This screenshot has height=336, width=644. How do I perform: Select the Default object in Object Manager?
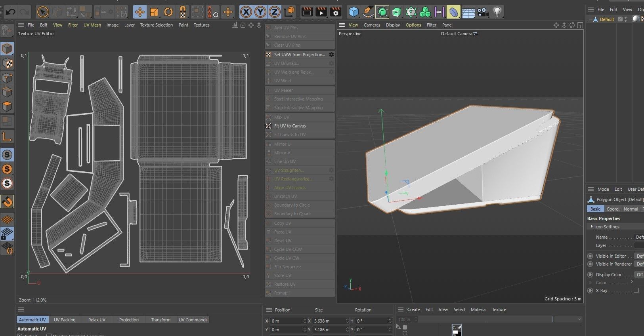click(606, 19)
